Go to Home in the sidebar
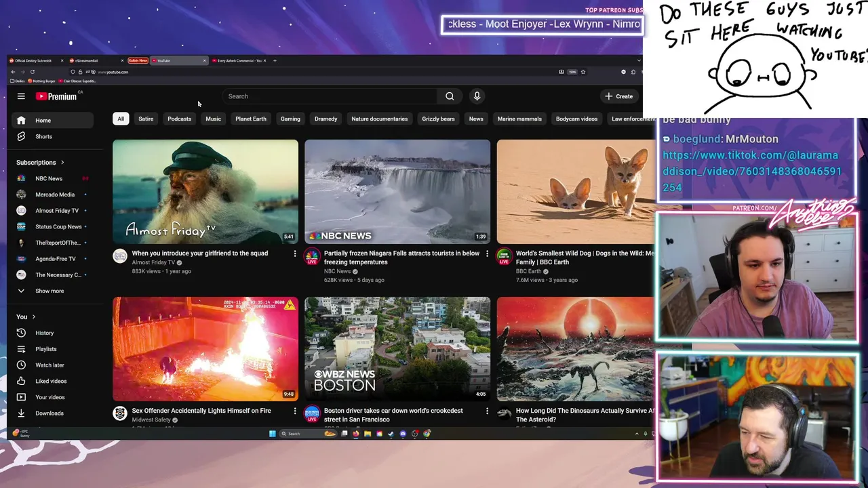This screenshot has width=868, height=488. (53, 120)
